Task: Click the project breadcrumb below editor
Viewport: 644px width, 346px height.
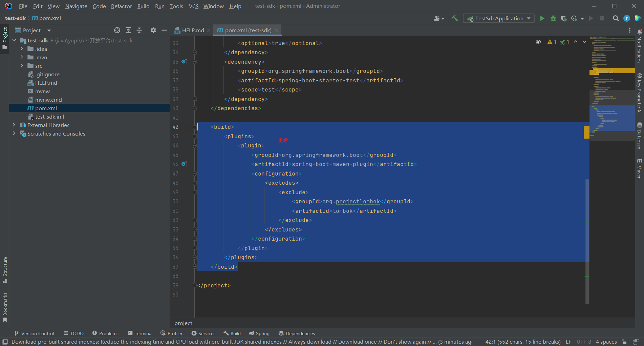Action: (x=183, y=323)
